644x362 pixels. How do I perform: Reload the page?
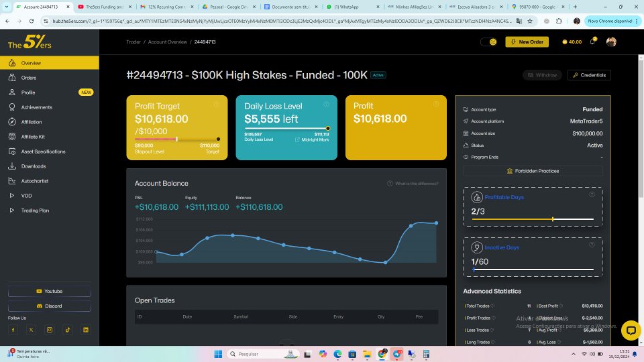click(x=32, y=21)
